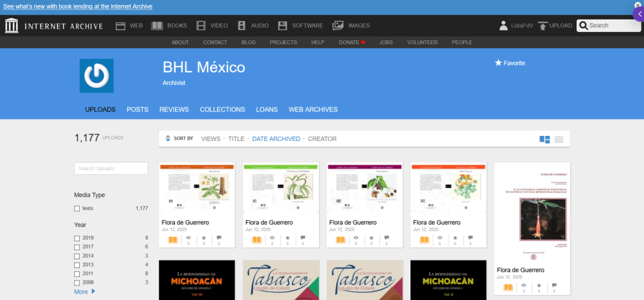Sort uploads by Views

[211, 139]
